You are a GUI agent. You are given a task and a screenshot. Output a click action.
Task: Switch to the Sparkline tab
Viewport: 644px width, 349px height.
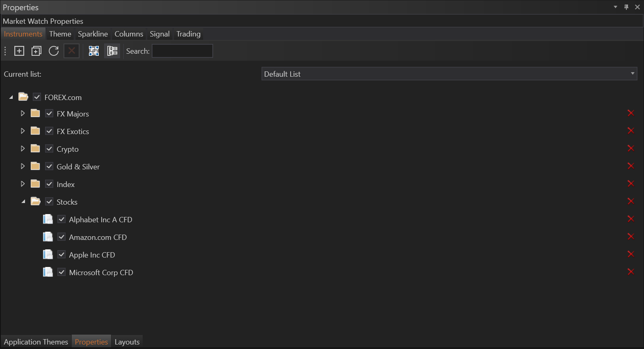93,34
